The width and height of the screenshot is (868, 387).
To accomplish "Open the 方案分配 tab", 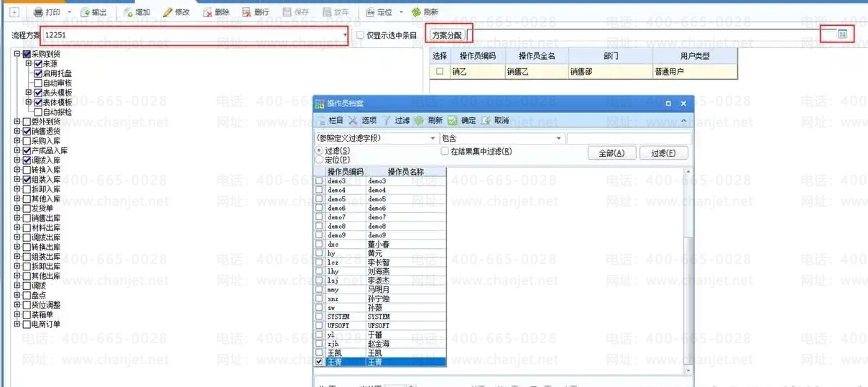I will pos(447,35).
